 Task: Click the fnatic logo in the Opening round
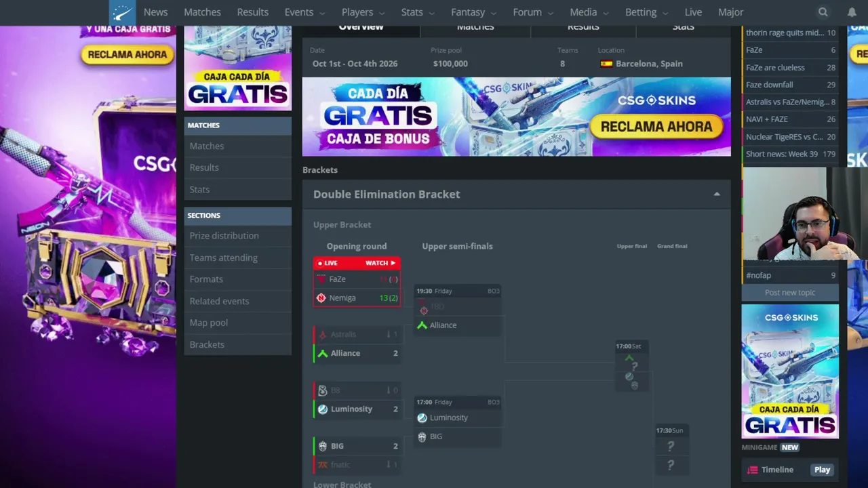323,465
